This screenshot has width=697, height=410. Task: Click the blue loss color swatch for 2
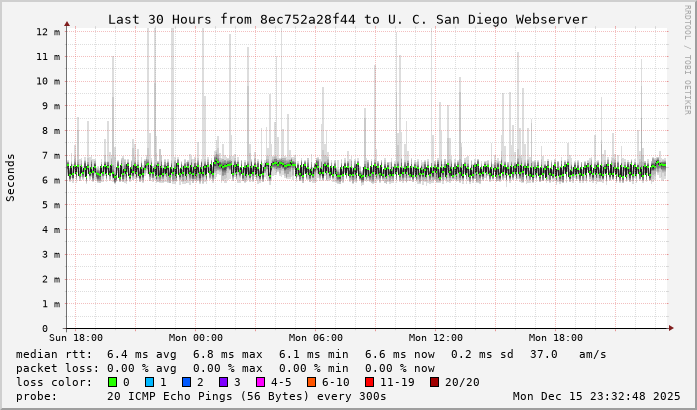186,382
